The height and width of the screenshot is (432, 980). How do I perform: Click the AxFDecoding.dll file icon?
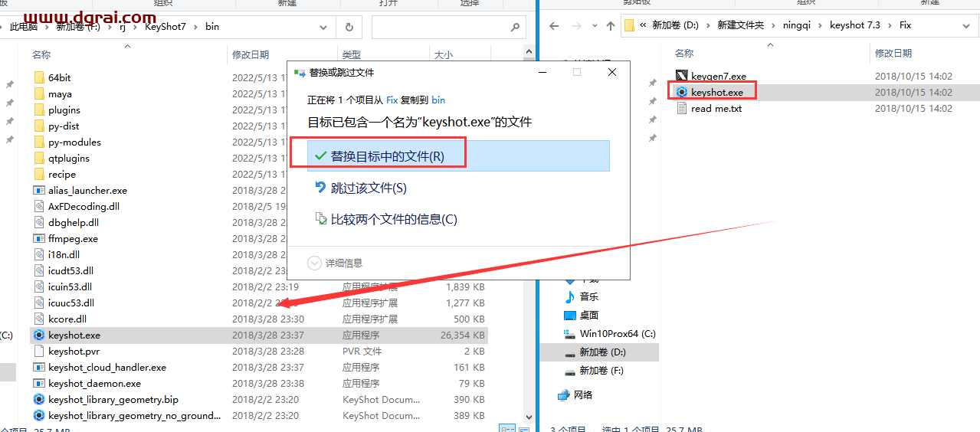tap(40, 206)
